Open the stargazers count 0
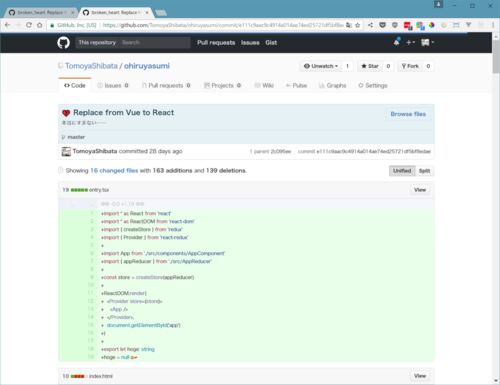The image size is (500, 385). [x=388, y=66]
